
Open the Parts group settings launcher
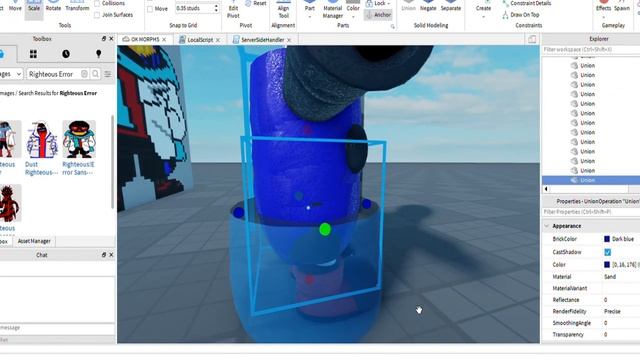point(393,27)
